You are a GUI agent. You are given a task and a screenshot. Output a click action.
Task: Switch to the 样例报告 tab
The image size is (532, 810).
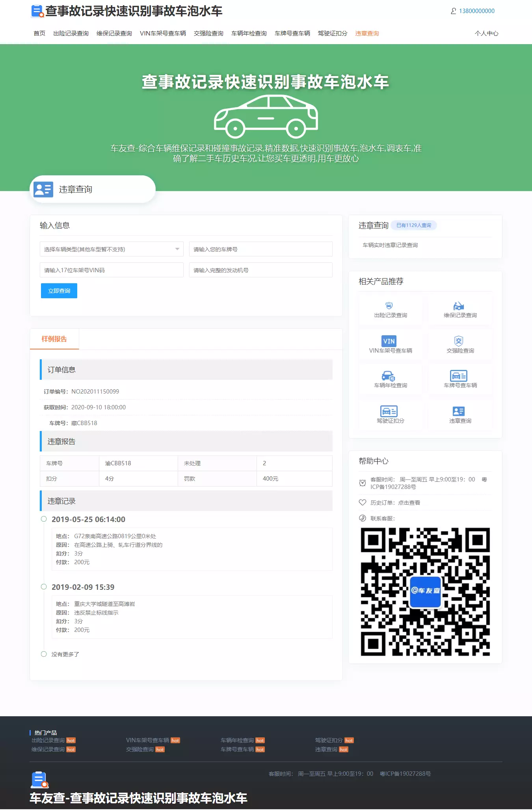54,339
